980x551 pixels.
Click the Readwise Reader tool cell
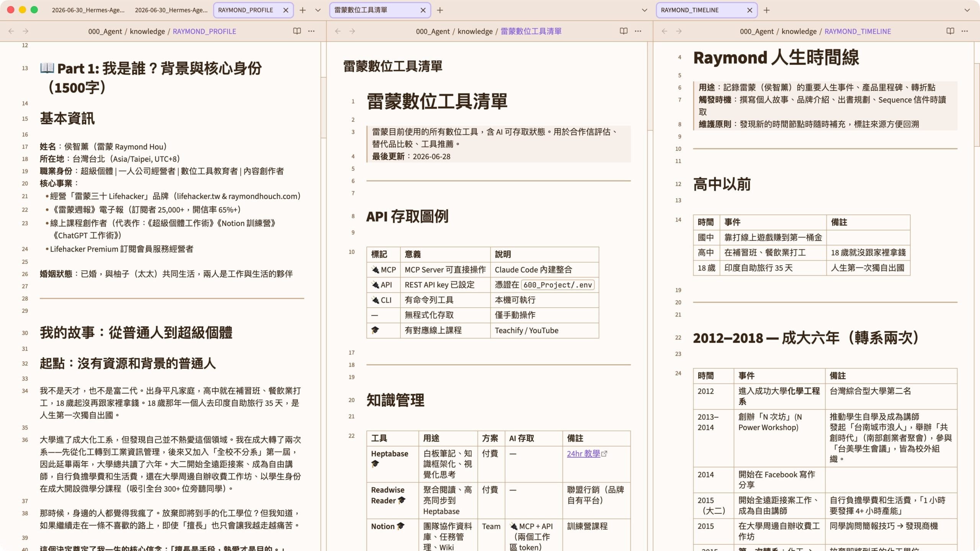pyautogui.click(x=392, y=500)
